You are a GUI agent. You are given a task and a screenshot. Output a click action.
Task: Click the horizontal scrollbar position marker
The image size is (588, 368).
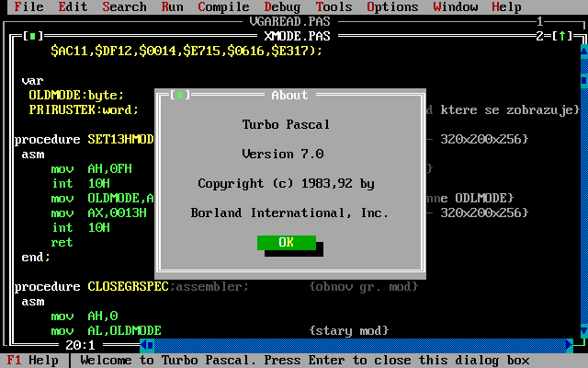pyautogui.click(x=151, y=345)
